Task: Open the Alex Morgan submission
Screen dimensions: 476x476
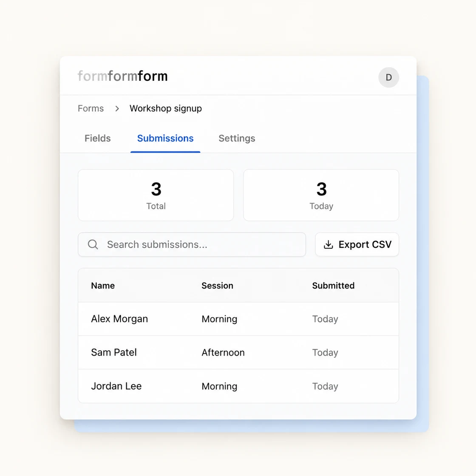Action: point(238,319)
